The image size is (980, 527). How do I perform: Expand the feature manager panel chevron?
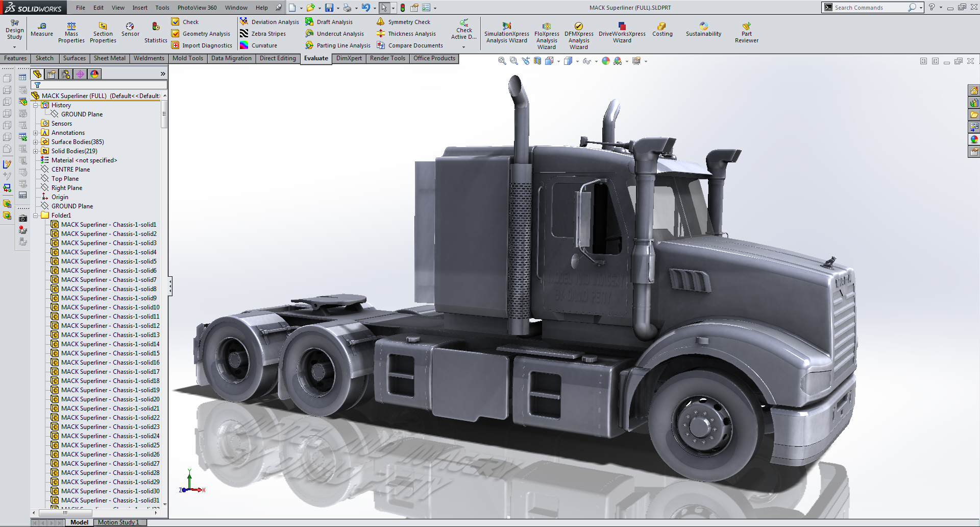click(x=163, y=74)
